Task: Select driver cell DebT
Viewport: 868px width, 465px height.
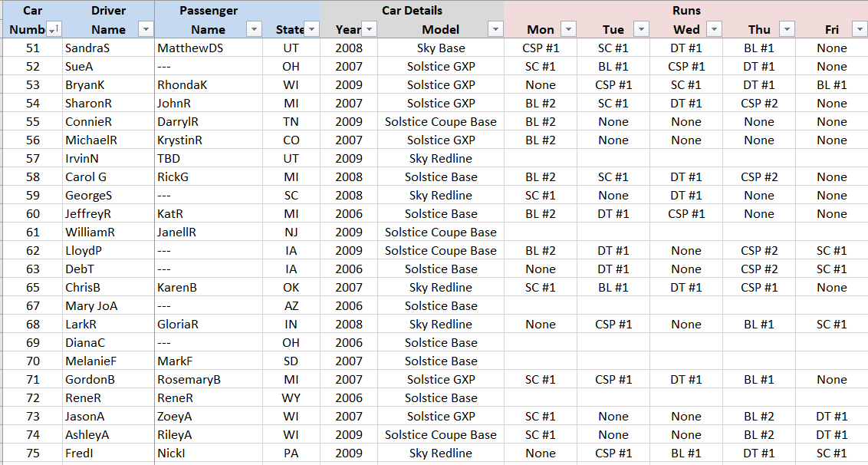Action: click(109, 269)
